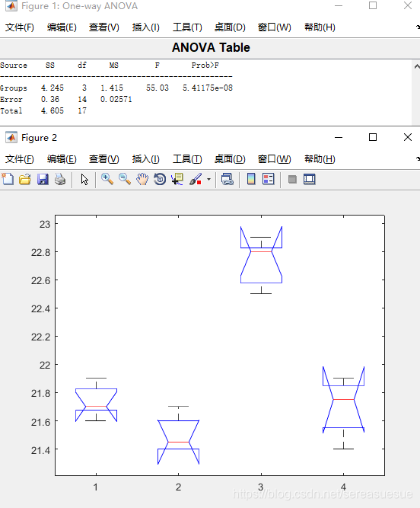Open 编辑(E) menu in Figure 1 ANOVA window
This screenshot has height=508, width=420.
click(x=62, y=27)
